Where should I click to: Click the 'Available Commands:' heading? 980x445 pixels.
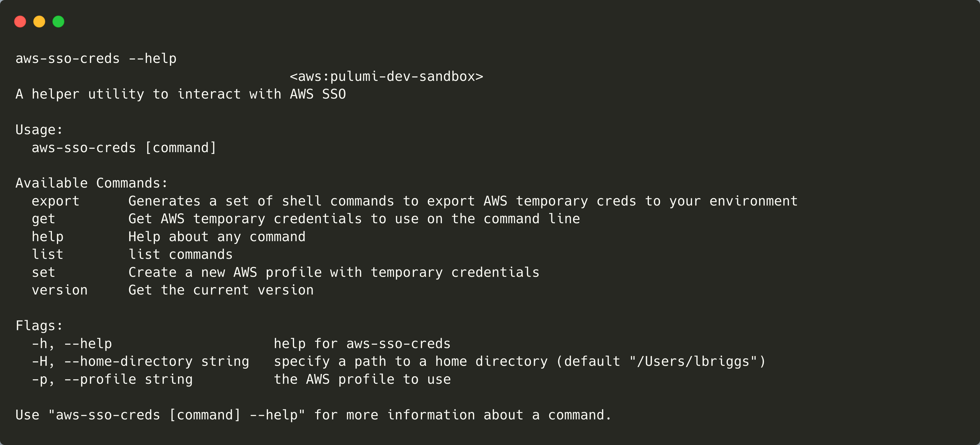[92, 183]
